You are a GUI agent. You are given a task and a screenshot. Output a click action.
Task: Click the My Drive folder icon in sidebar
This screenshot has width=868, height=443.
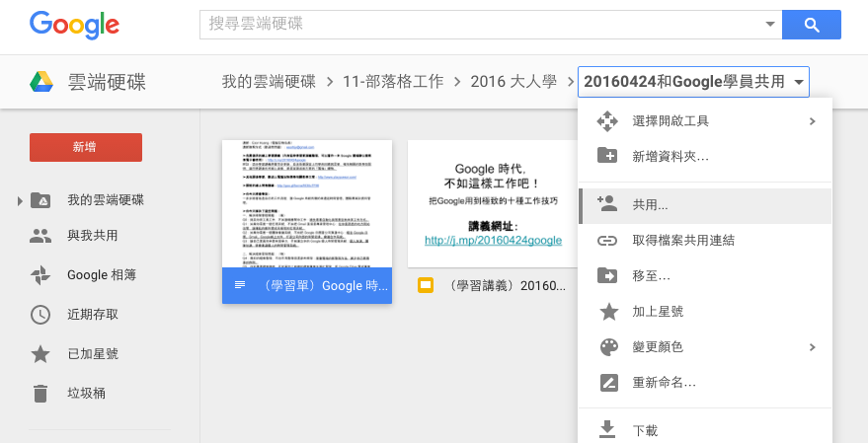pyautogui.click(x=40, y=200)
